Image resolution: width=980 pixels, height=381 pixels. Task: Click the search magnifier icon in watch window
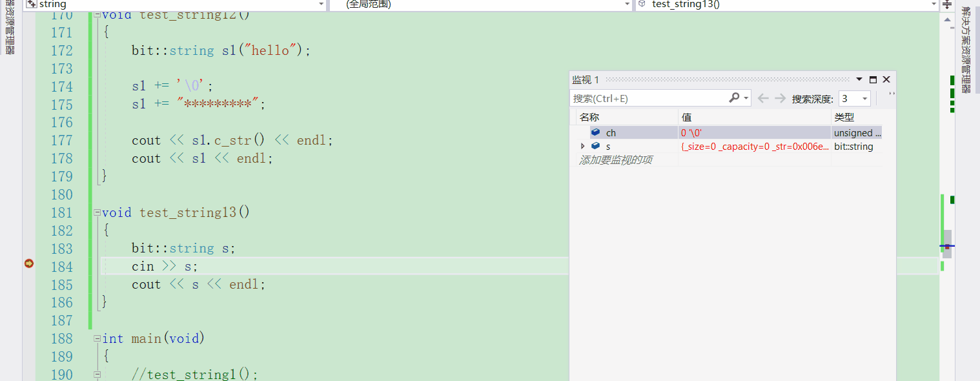(734, 98)
